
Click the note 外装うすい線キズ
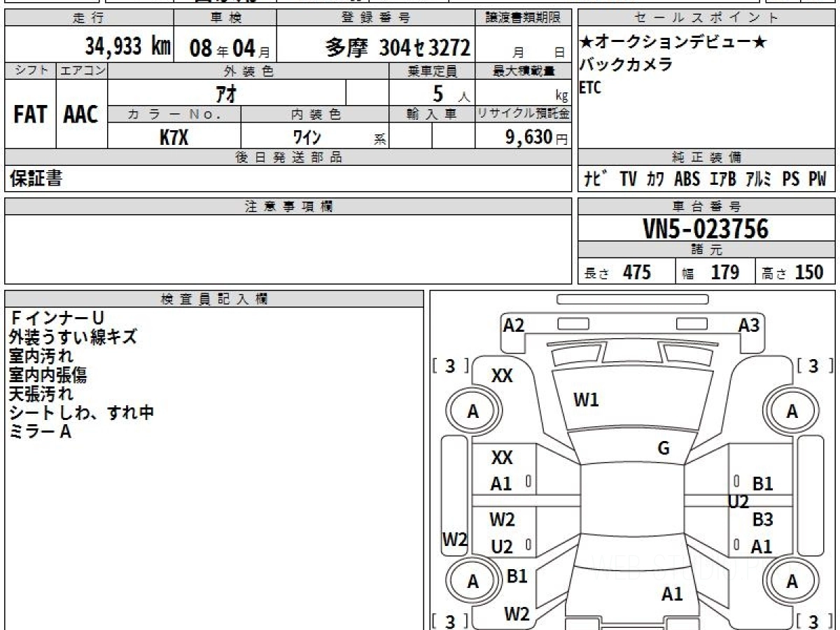[73, 337]
